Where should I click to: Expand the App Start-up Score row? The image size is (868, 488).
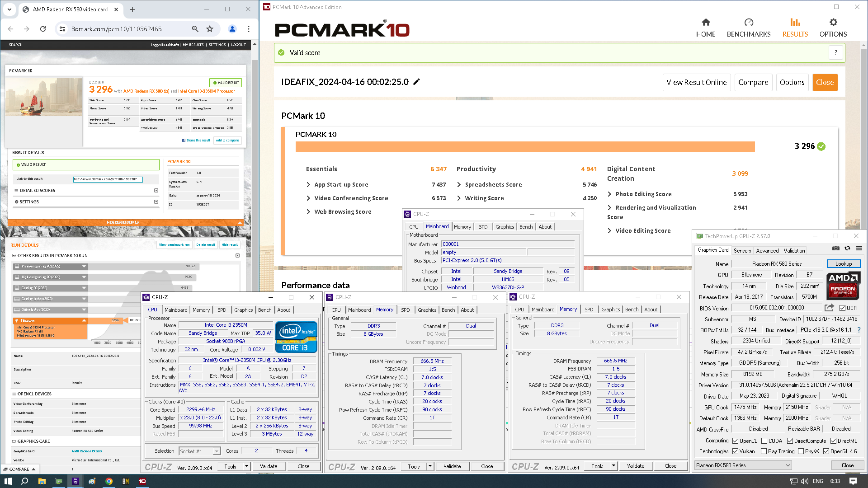coord(308,184)
